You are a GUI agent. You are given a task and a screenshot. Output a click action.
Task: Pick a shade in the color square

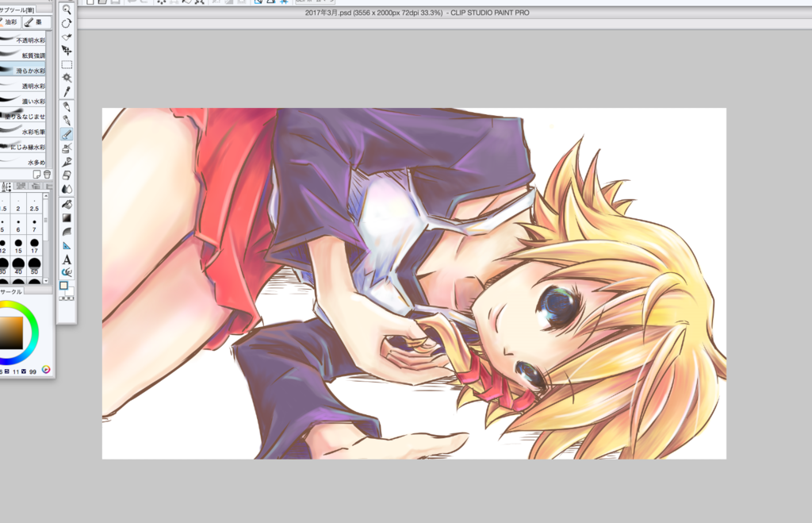pyautogui.click(x=10, y=333)
